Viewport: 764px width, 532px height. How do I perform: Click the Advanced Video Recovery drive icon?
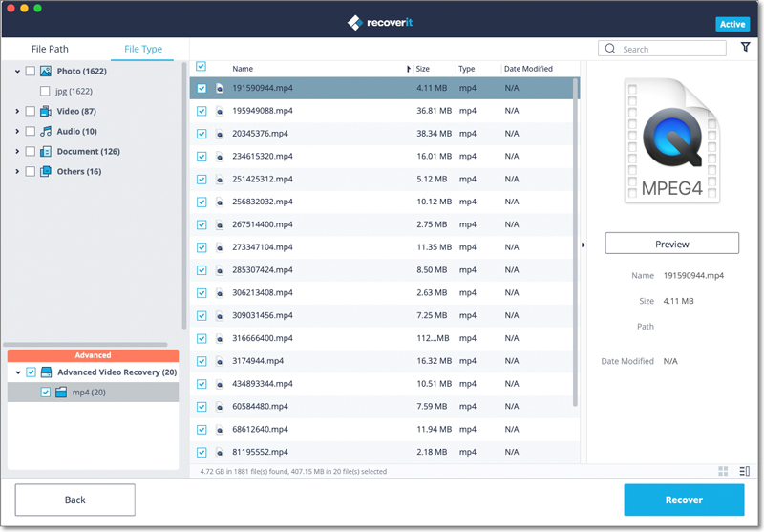click(x=46, y=372)
